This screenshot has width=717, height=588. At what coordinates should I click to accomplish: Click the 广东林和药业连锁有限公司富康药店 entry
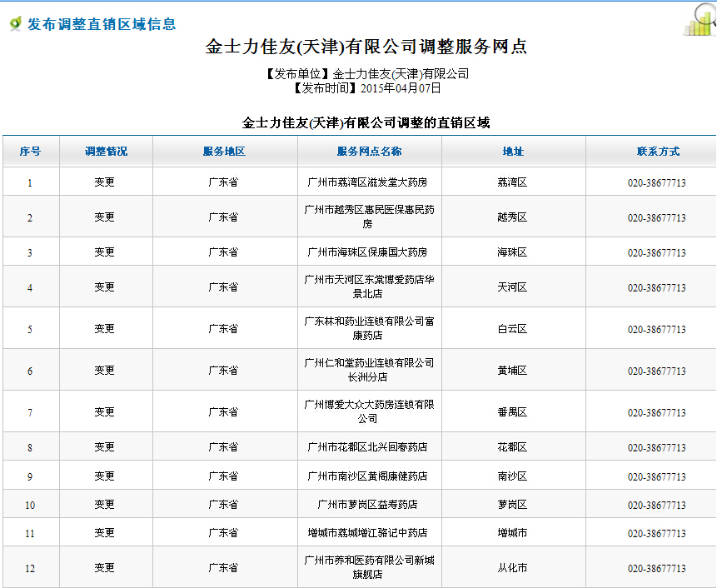tap(368, 328)
